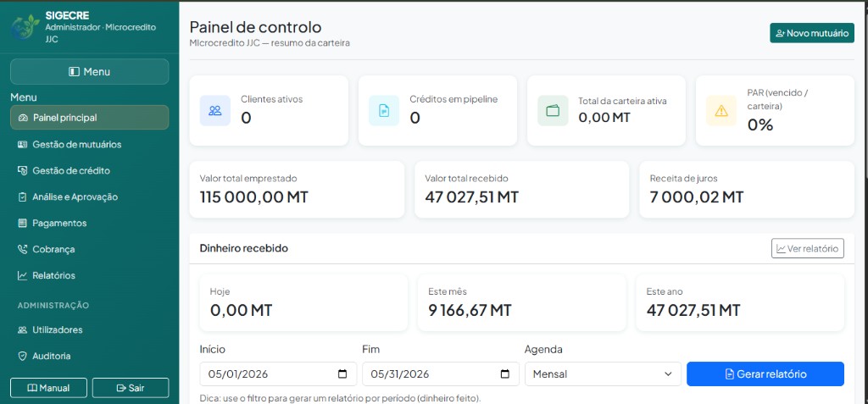
Task: Open the Auditoria page
Action: tap(90, 356)
